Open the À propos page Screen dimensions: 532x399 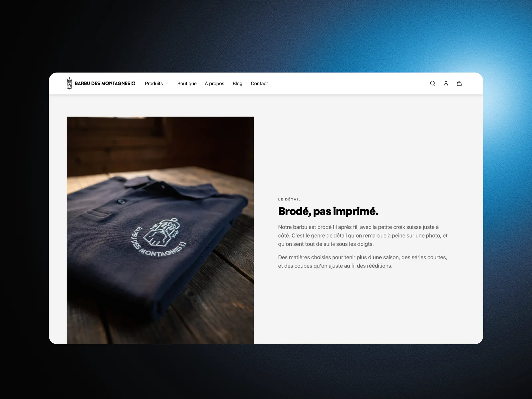tap(214, 84)
